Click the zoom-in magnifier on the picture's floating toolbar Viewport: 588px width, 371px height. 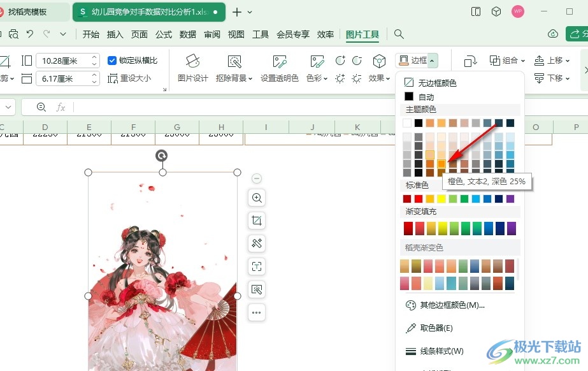click(257, 198)
